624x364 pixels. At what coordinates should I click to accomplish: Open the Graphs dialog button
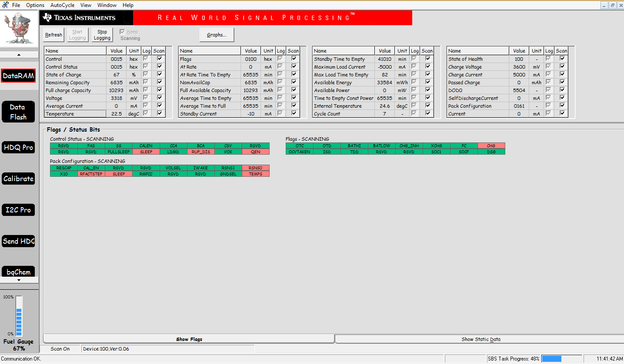(x=217, y=35)
